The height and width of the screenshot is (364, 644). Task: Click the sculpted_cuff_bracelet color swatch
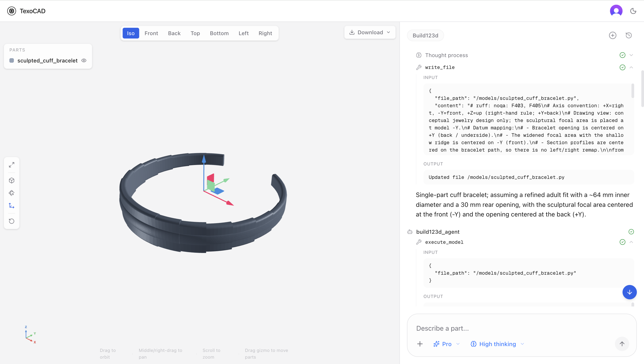click(x=11, y=61)
